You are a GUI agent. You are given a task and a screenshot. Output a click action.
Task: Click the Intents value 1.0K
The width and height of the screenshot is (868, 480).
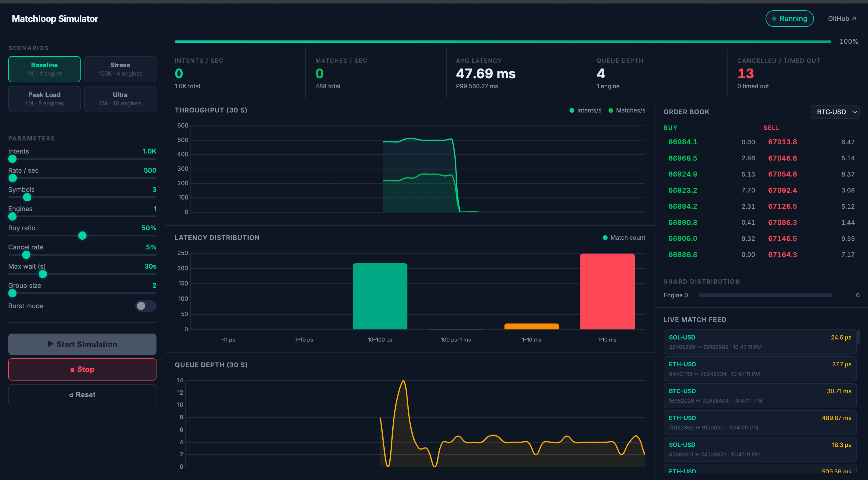point(149,151)
